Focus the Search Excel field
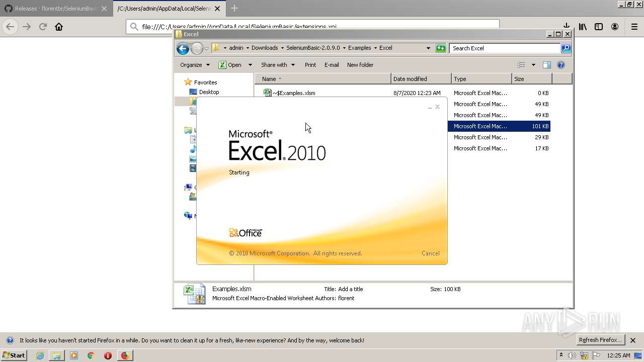The height and width of the screenshot is (362, 644). tap(505, 48)
